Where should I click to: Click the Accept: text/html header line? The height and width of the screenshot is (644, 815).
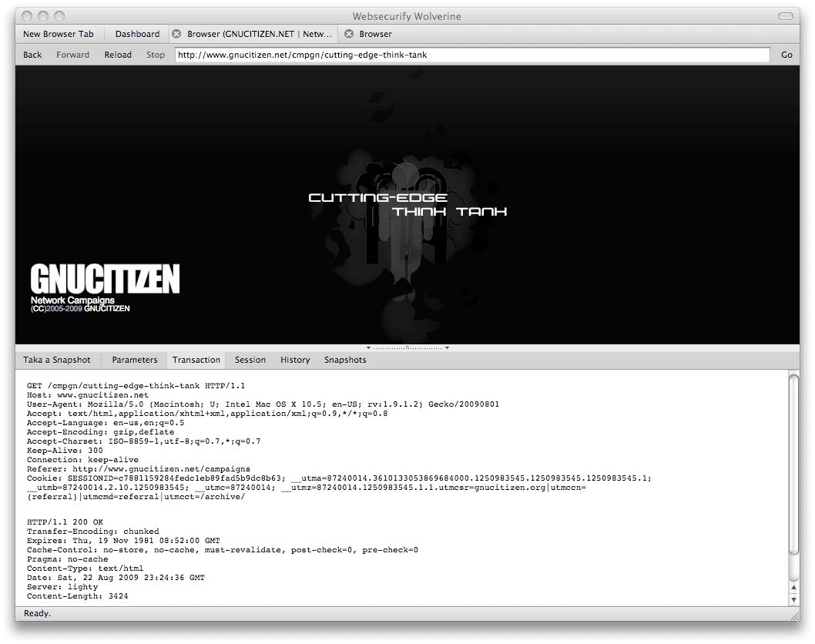click(x=207, y=414)
